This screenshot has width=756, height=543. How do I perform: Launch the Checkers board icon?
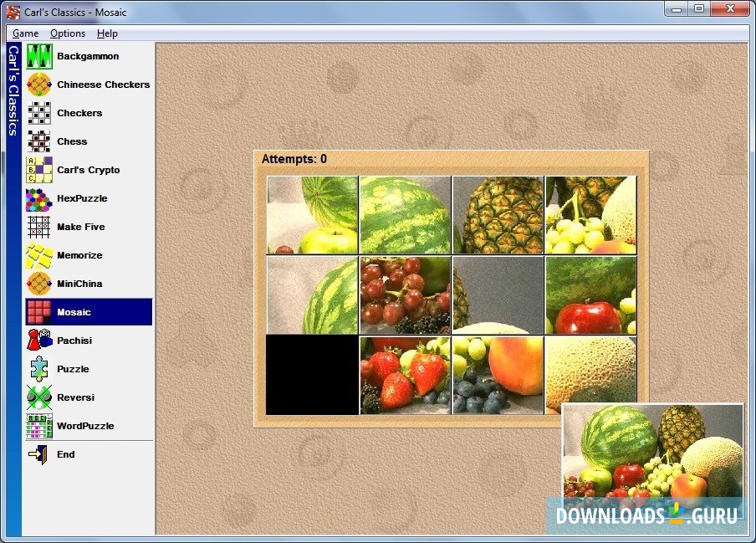39,113
